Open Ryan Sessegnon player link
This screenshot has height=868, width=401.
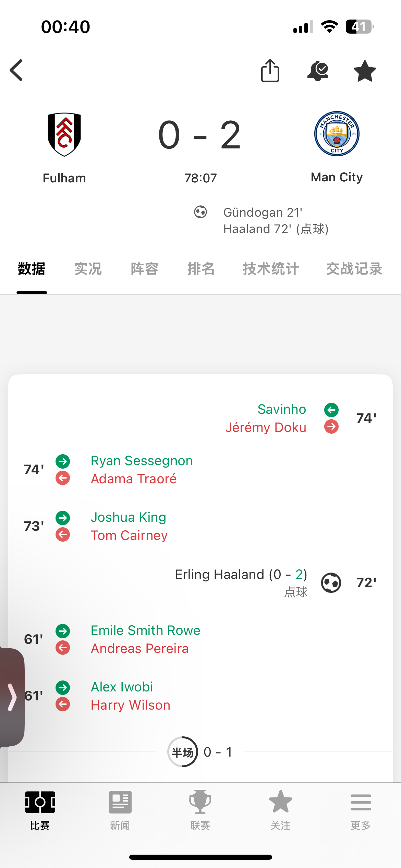click(142, 461)
